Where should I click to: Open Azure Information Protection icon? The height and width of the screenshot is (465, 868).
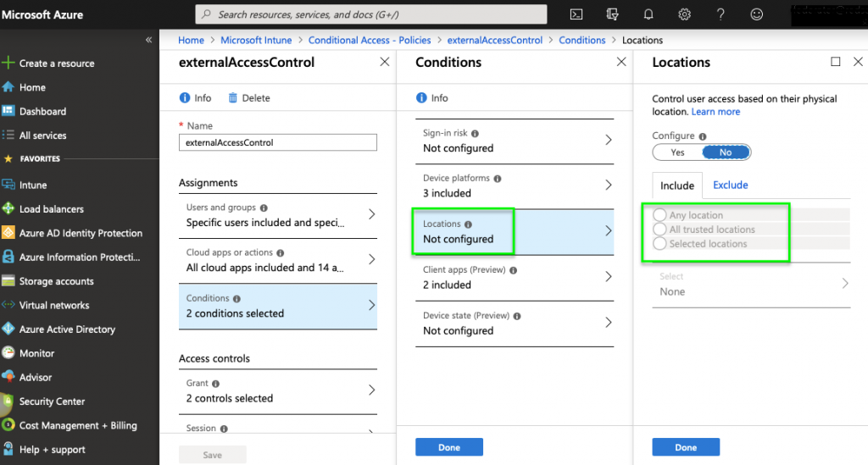8,257
